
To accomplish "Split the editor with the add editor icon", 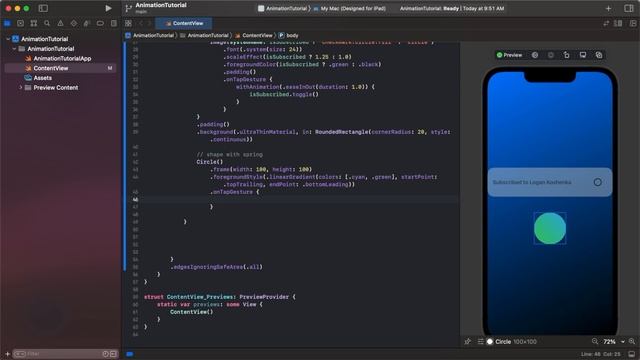I will click(633, 23).
